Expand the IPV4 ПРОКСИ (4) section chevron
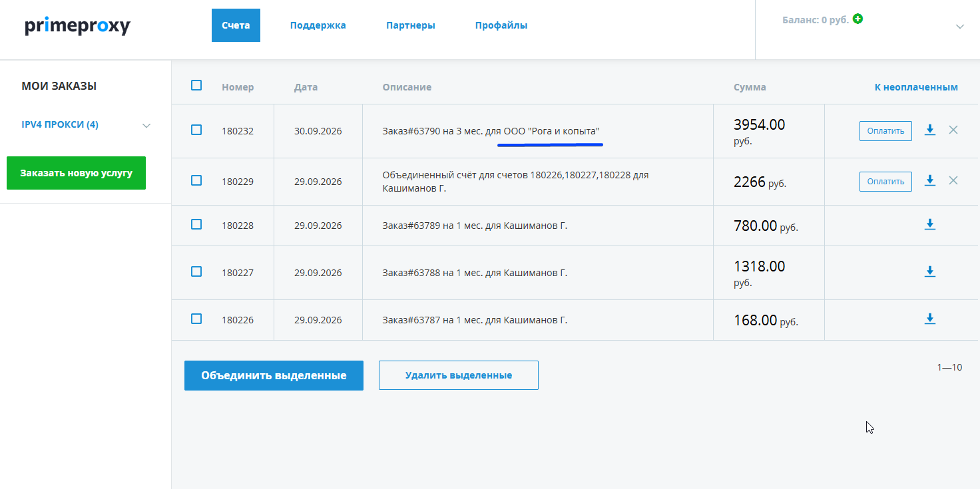Viewport: 980px width, 489px height. click(146, 126)
